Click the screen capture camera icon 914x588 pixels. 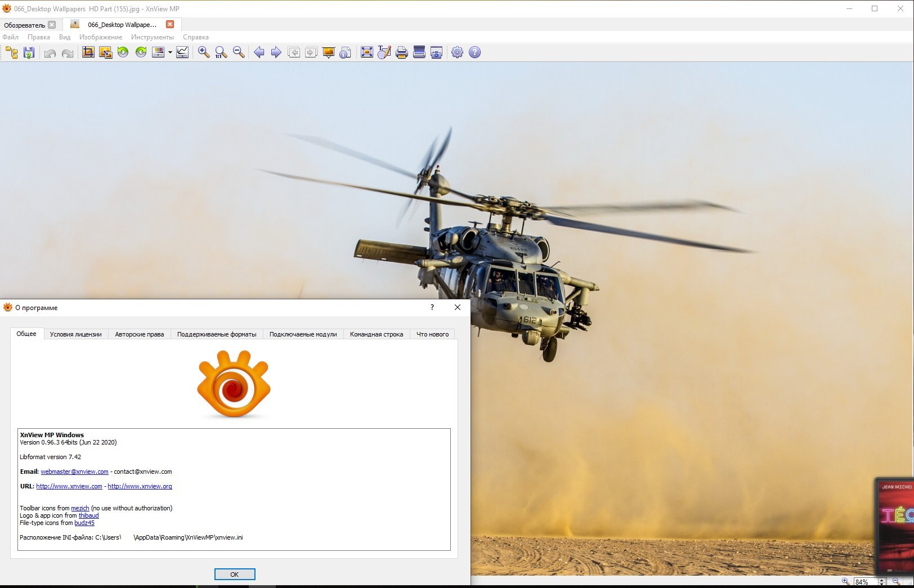[x=436, y=52]
